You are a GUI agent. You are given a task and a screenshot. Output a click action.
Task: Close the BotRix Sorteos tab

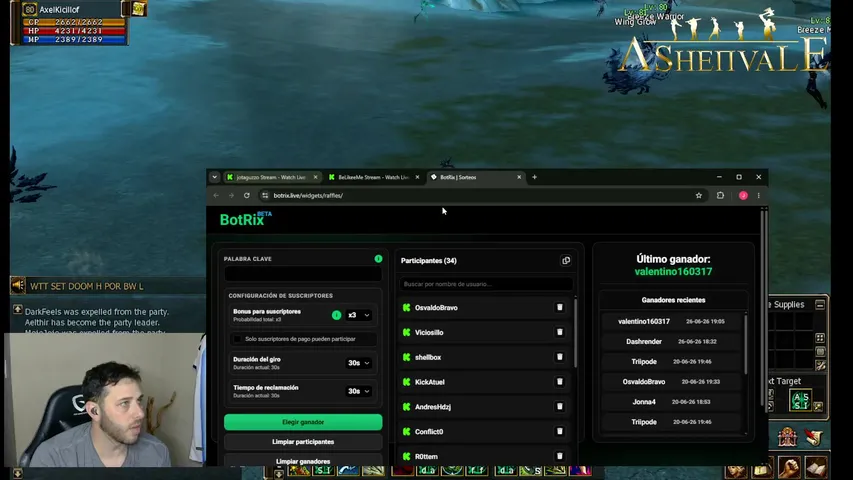click(519, 177)
